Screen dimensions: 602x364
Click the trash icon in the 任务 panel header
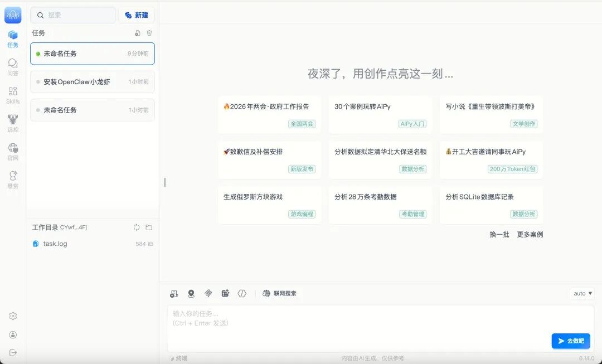(149, 33)
